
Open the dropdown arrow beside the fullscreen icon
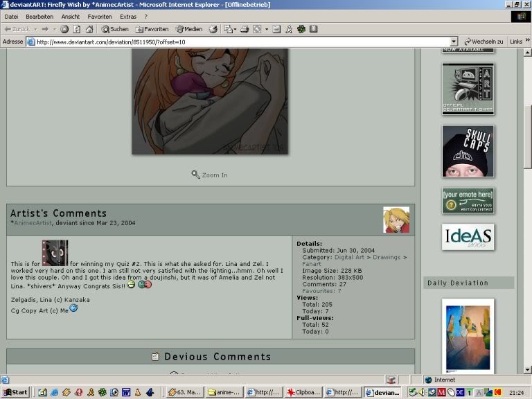click(x=267, y=29)
